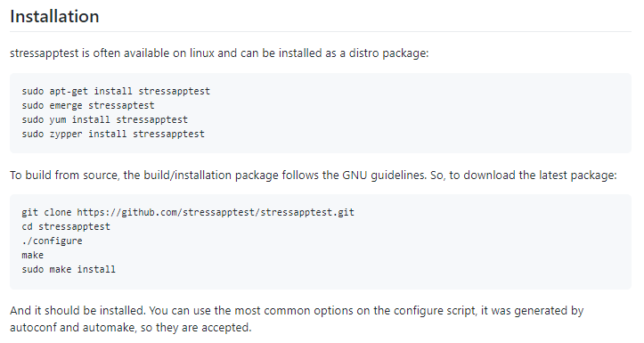Click the distro package intro sentence
Image resolution: width=644 pixels, height=343 pixels.
[x=219, y=53]
